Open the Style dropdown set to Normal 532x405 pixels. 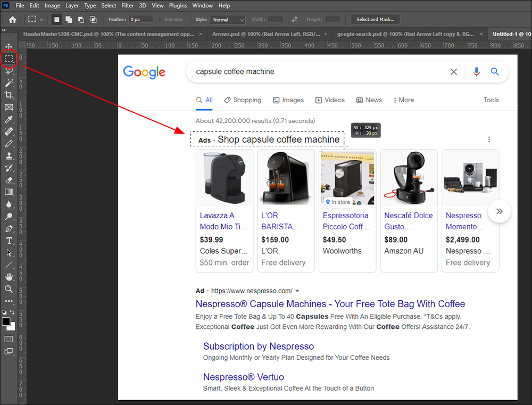(x=227, y=20)
